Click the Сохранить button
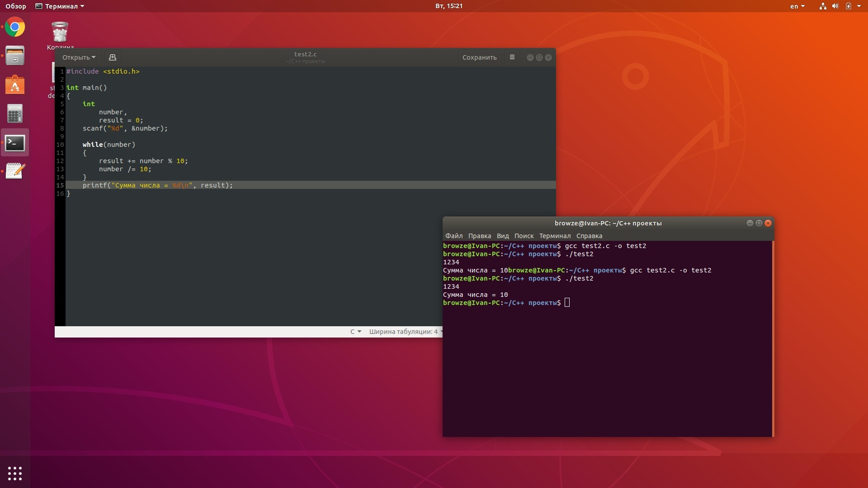868x488 pixels. (479, 57)
